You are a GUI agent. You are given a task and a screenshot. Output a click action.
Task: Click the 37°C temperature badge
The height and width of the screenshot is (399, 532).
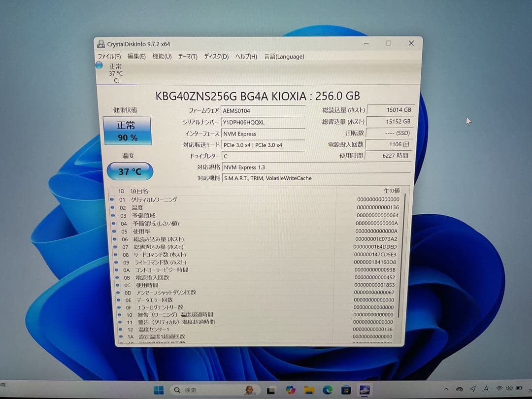coord(130,171)
